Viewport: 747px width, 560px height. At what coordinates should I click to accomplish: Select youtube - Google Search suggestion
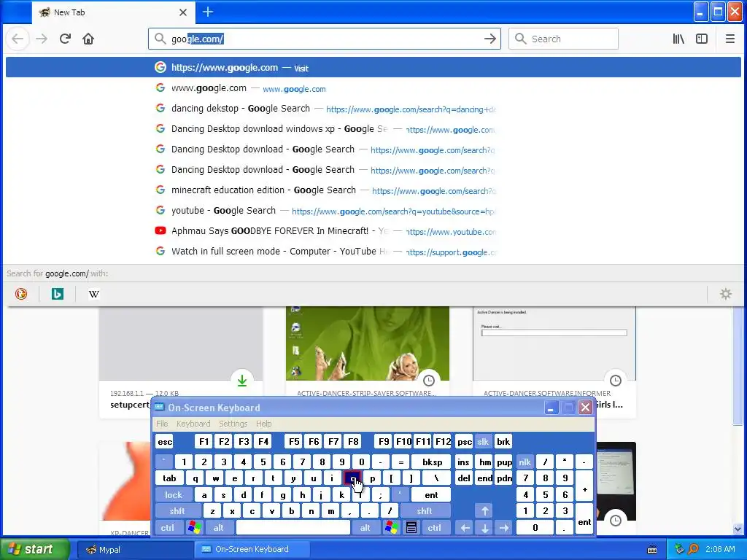373,211
